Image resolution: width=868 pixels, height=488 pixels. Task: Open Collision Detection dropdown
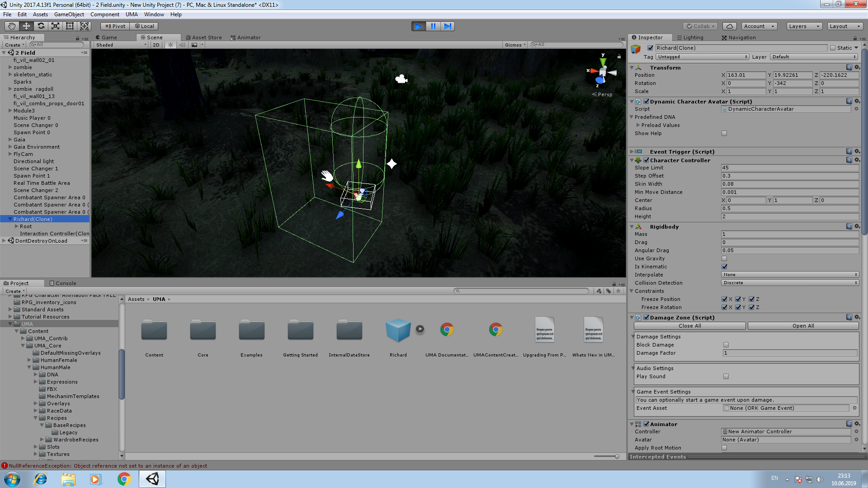tap(790, 283)
